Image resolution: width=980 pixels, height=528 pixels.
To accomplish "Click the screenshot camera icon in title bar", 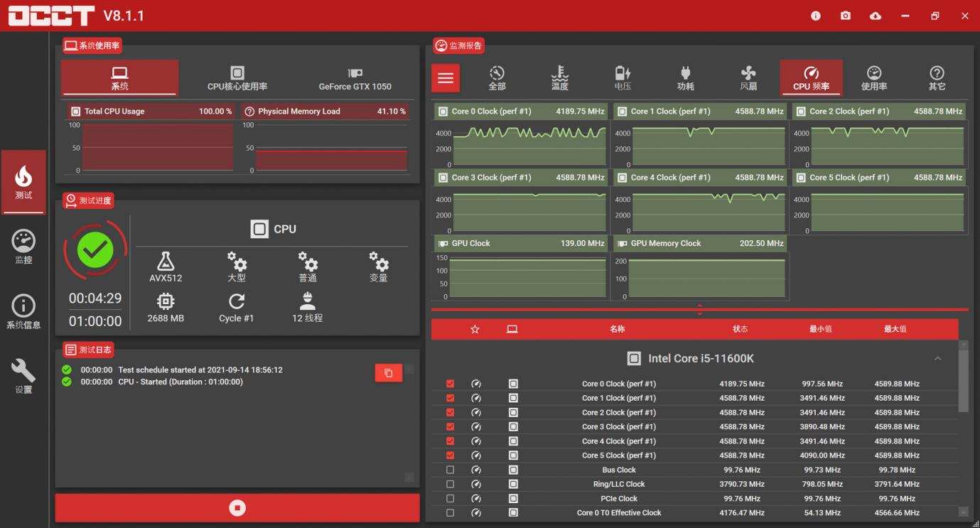I will (x=845, y=16).
